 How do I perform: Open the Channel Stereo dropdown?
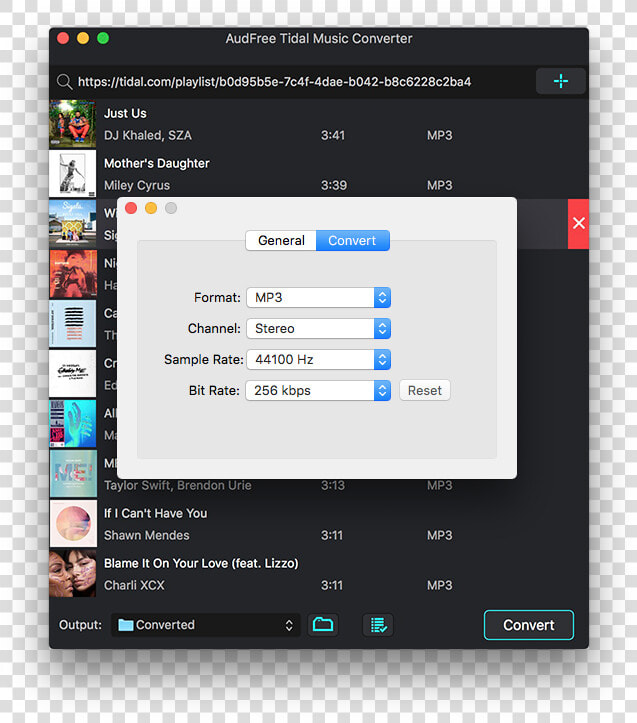pos(319,328)
